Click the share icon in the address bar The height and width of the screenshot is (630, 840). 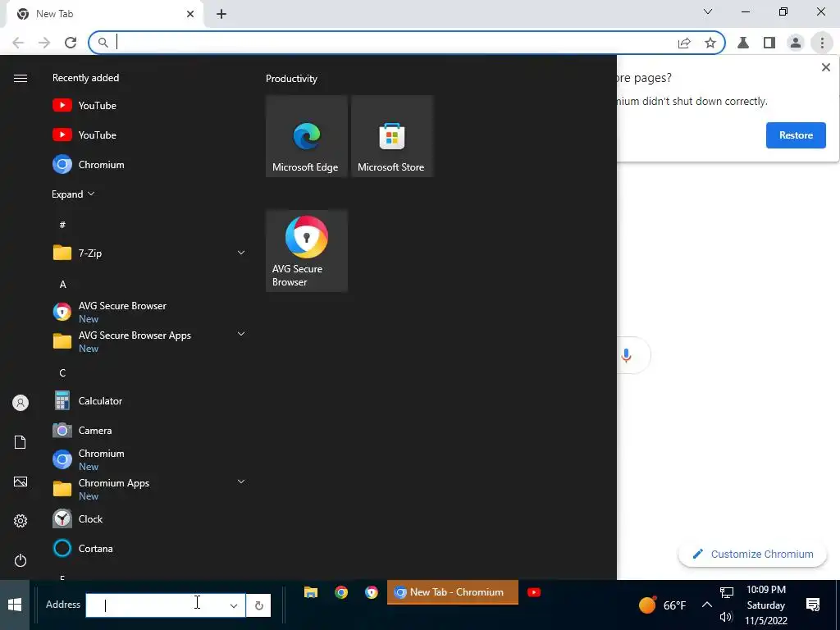684,43
